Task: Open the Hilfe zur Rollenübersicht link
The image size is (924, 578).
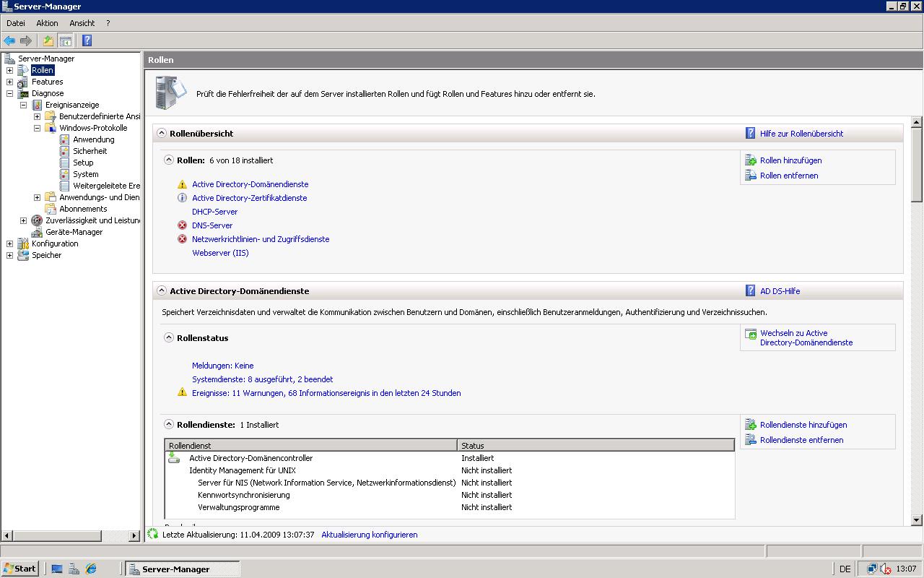Action: point(801,134)
